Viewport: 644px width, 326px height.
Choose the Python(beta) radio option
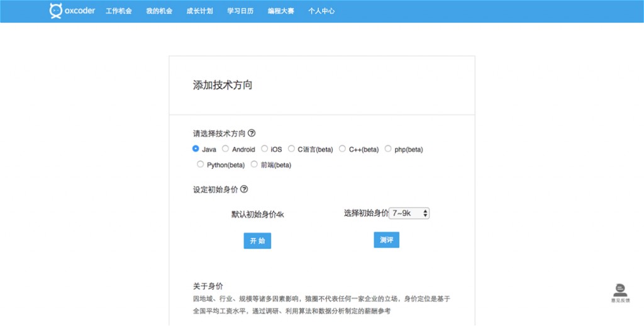(200, 165)
